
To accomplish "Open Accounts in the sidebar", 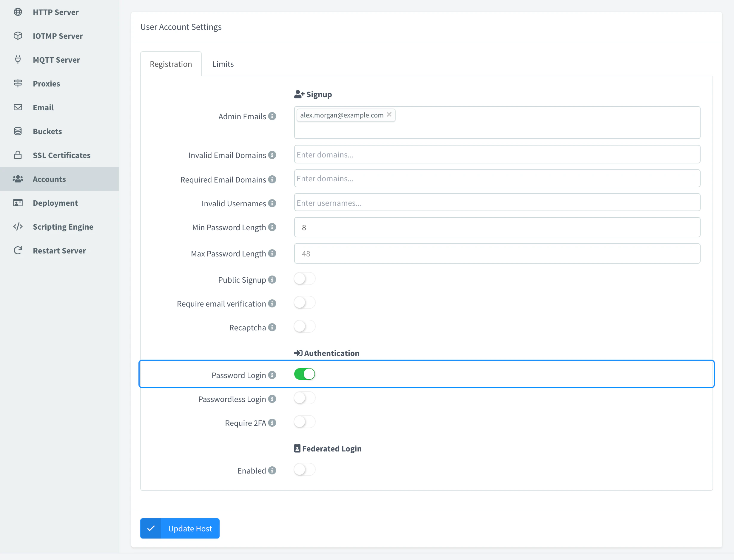I will click(59, 179).
